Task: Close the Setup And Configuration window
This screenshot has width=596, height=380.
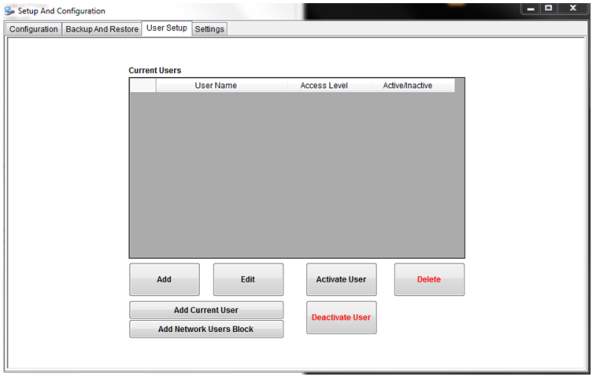Action: click(x=573, y=8)
